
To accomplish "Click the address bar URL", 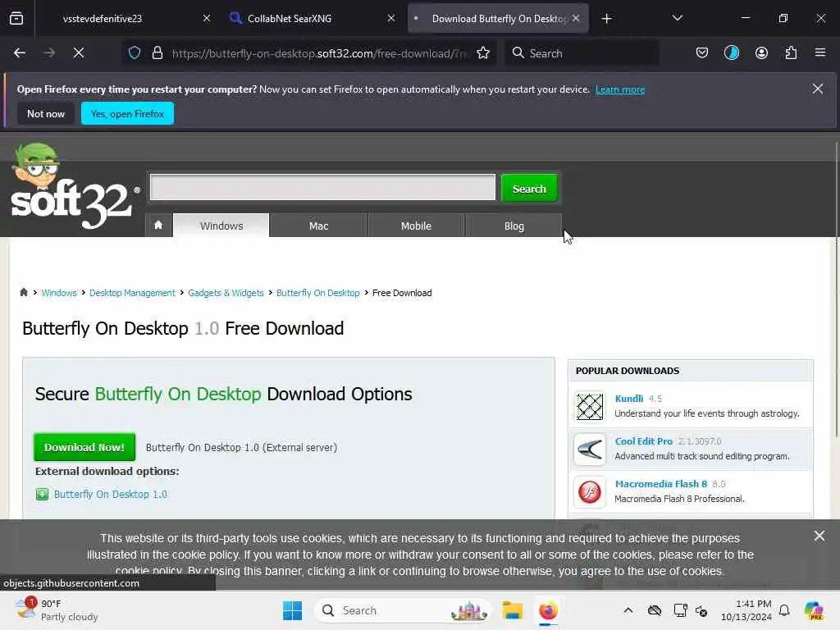I will [x=319, y=53].
